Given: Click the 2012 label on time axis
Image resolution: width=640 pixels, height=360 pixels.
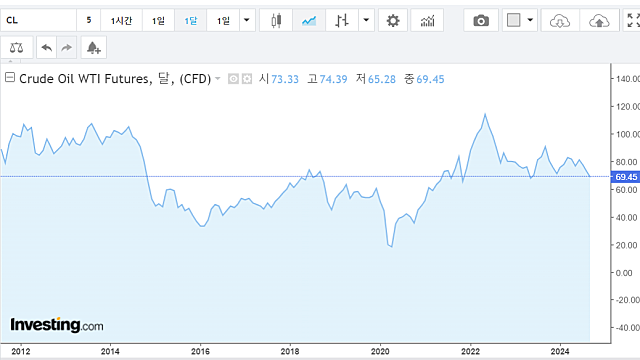Looking at the screenshot, I should coord(21,351).
